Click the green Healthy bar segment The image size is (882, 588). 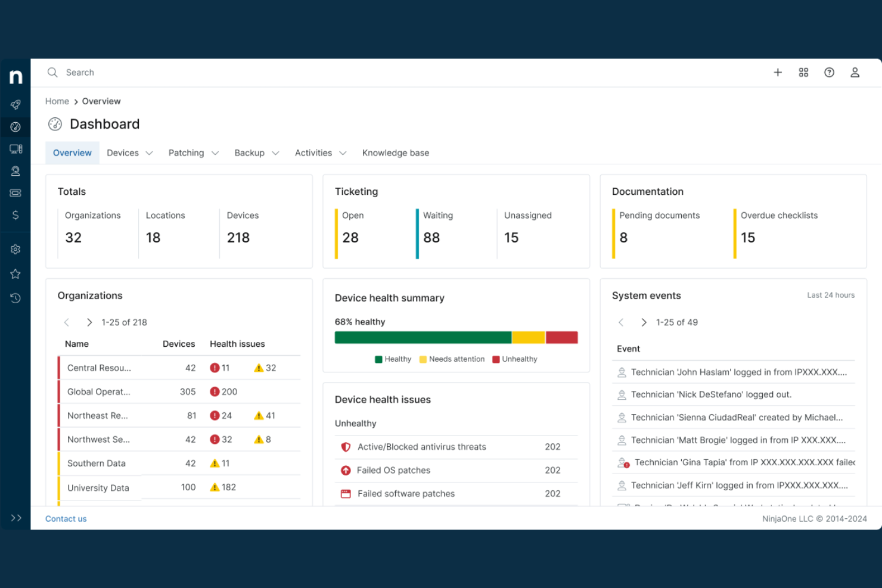click(x=423, y=338)
